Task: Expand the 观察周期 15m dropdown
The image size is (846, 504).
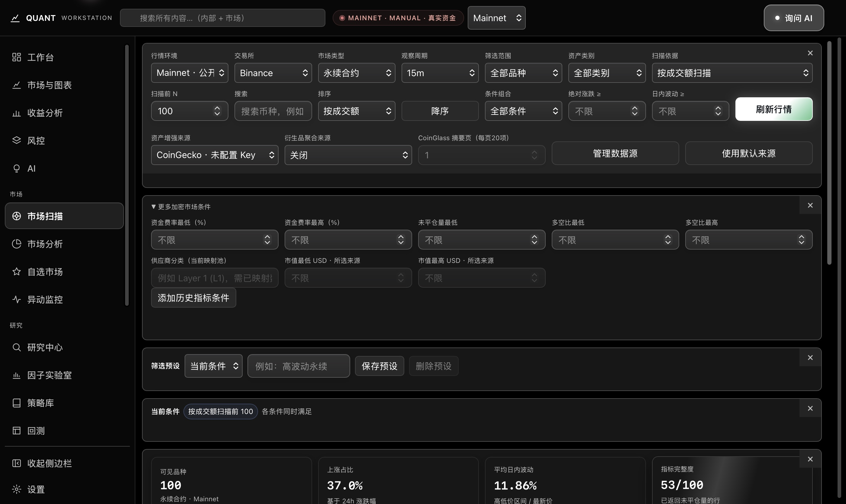Action: point(440,73)
